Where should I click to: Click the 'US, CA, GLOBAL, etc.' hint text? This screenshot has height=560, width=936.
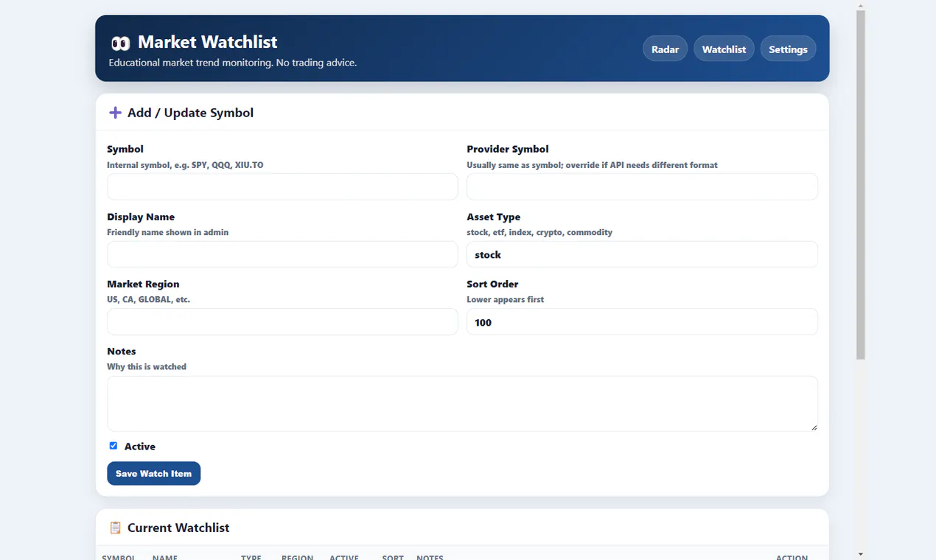pos(149,300)
